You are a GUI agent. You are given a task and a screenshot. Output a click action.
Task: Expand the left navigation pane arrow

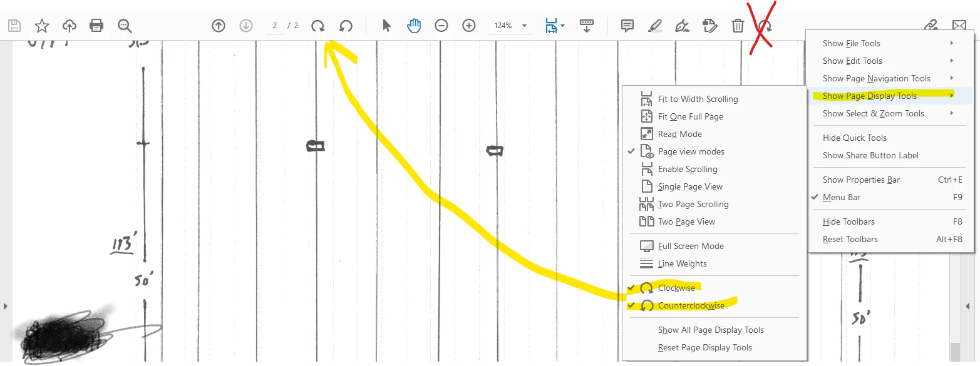pyautogui.click(x=5, y=306)
